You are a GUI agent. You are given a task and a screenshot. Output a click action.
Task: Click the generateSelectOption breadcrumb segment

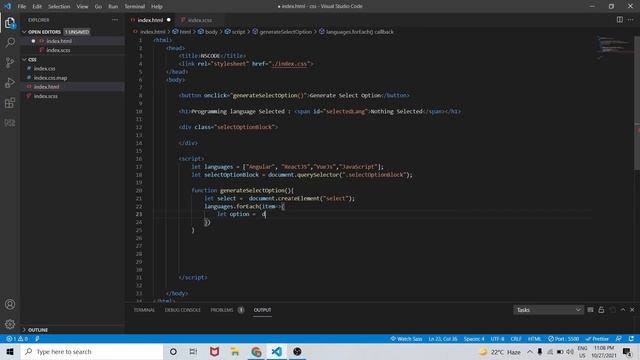282,32
